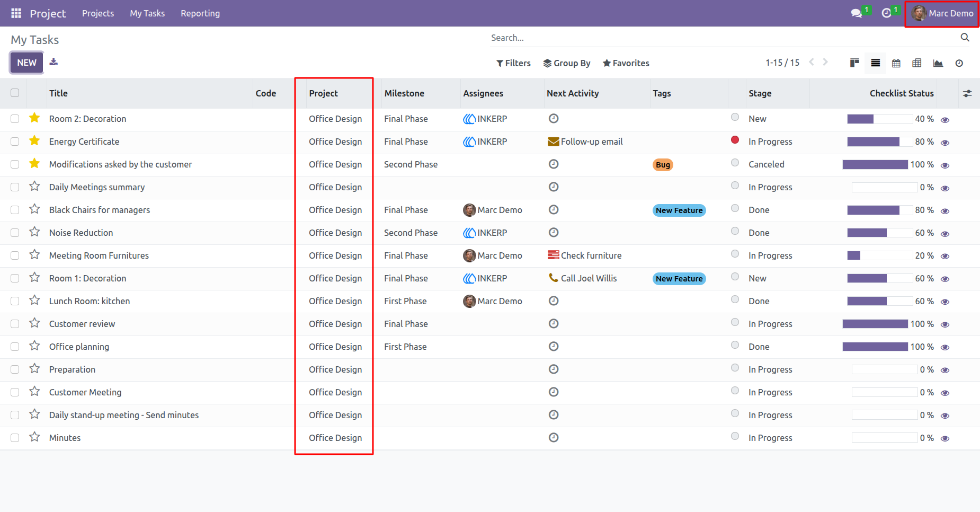The image size is (980, 512).
Task: Click the 20% progress bar for Meeting Room Furnitures
Action: [x=880, y=256]
